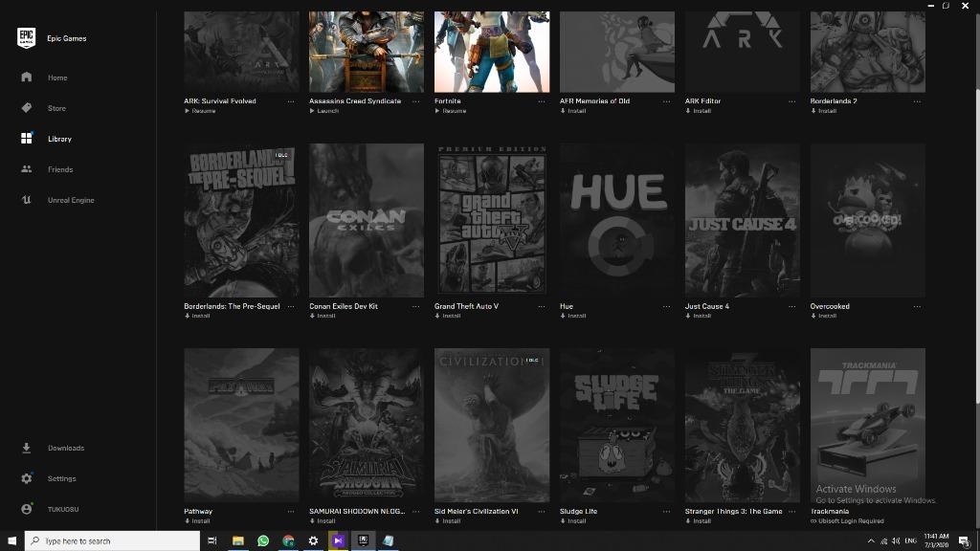Open options menu for Grand Theft Auto V
Screen dimensions: 980x551
pyautogui.click(x=542, y=307)
